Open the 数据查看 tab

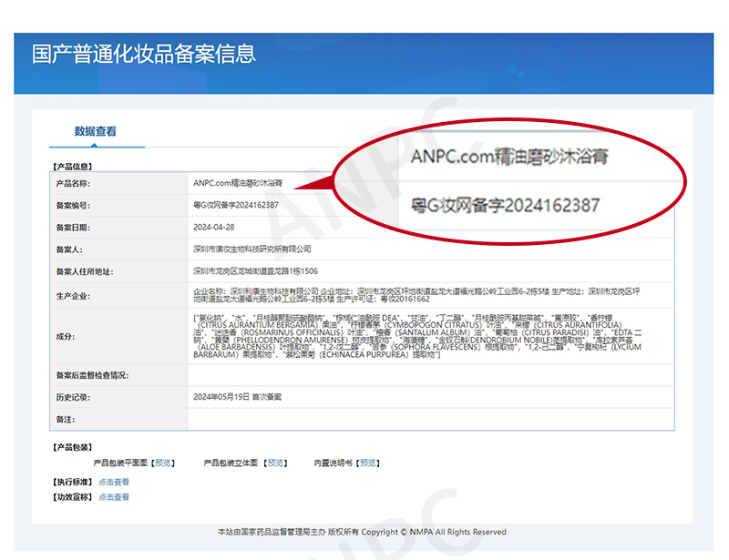pyautogui.click(x=95, y=132)
